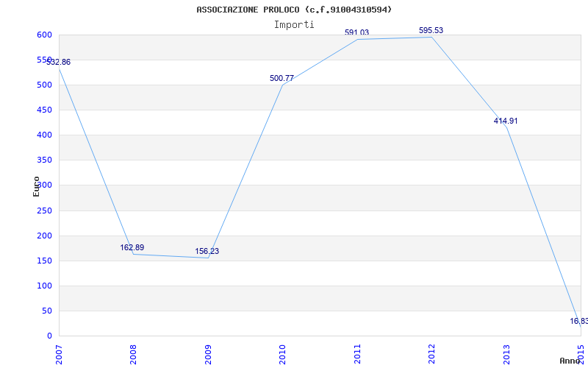Select data label 156.23

(207, 251)
